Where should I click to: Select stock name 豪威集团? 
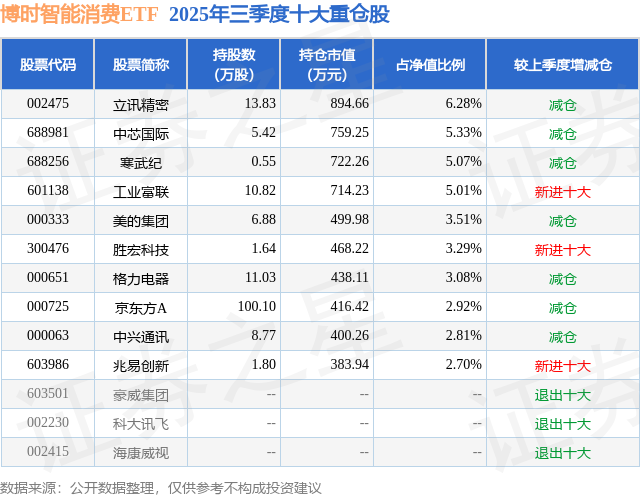coord(141,395)
